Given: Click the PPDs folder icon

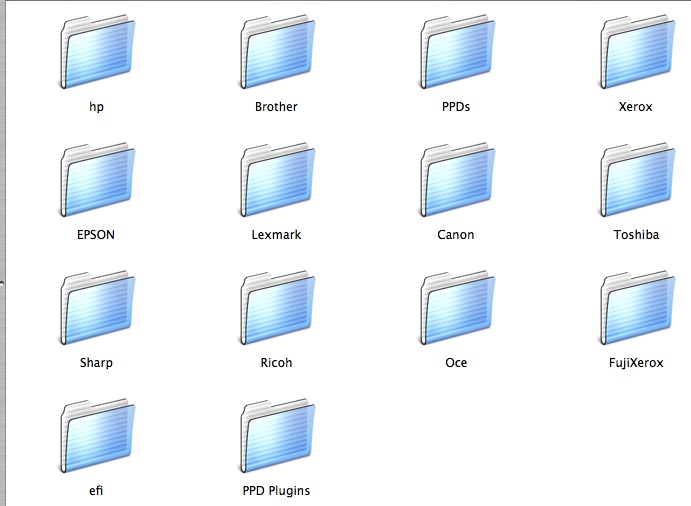Looking at the screenshot, I should tap(457, 52).
